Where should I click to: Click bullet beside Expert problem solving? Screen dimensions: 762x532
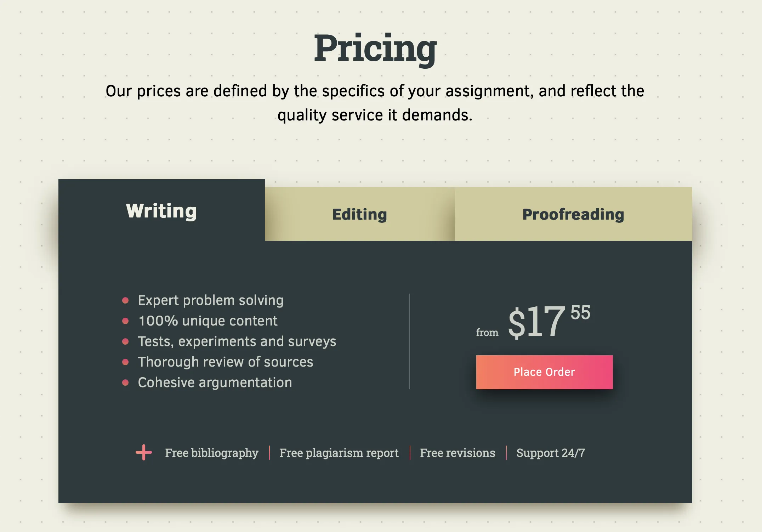coord(125,300)
